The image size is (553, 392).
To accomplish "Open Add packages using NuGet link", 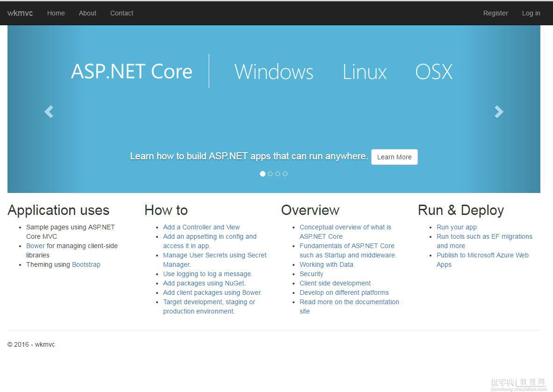I will pyautogui.click(x=204, y=283).
